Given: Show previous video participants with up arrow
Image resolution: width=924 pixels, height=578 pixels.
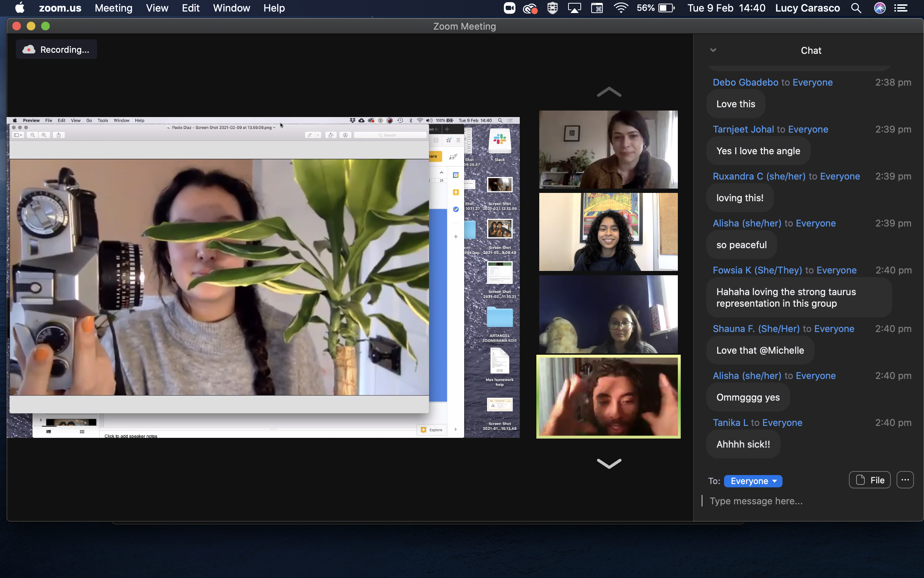Looking at the screenshot, I should tap(609, 92).
